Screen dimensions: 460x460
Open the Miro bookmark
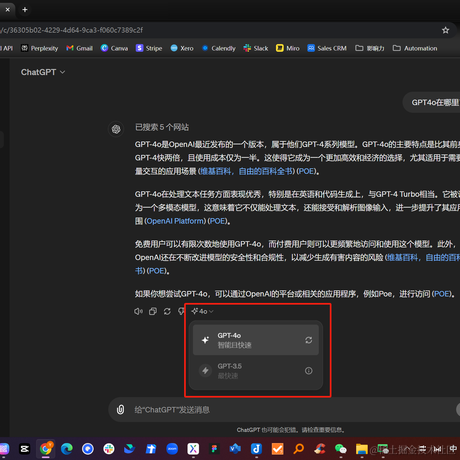[288, 48]
